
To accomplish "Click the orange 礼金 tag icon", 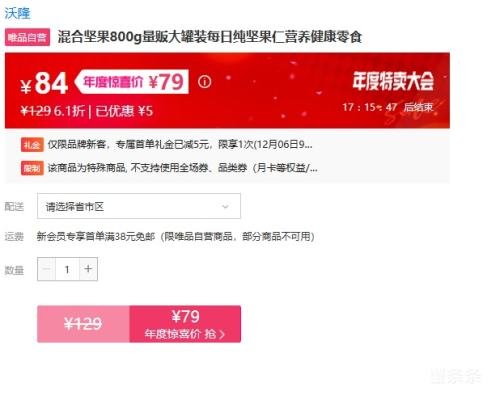I will tap(32, 145).
